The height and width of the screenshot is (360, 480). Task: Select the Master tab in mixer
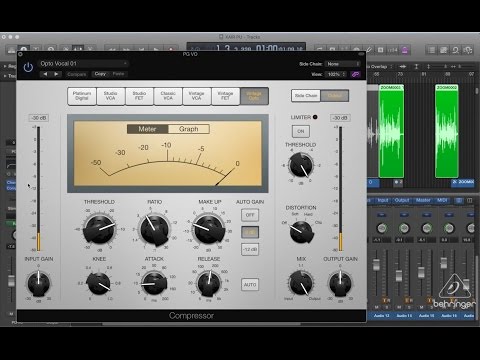tap(423, 200)
